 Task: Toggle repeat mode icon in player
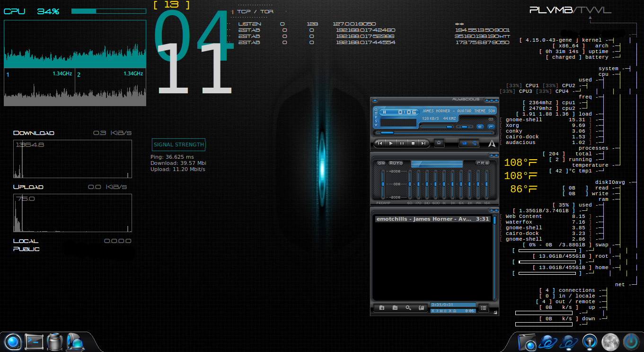(x=474, y=143)
